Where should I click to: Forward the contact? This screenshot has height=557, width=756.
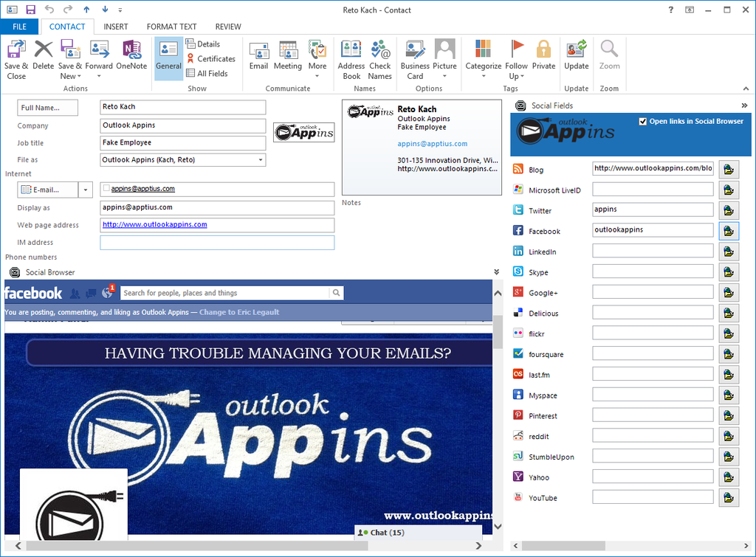pyautogui.click(x=99, y=60)
